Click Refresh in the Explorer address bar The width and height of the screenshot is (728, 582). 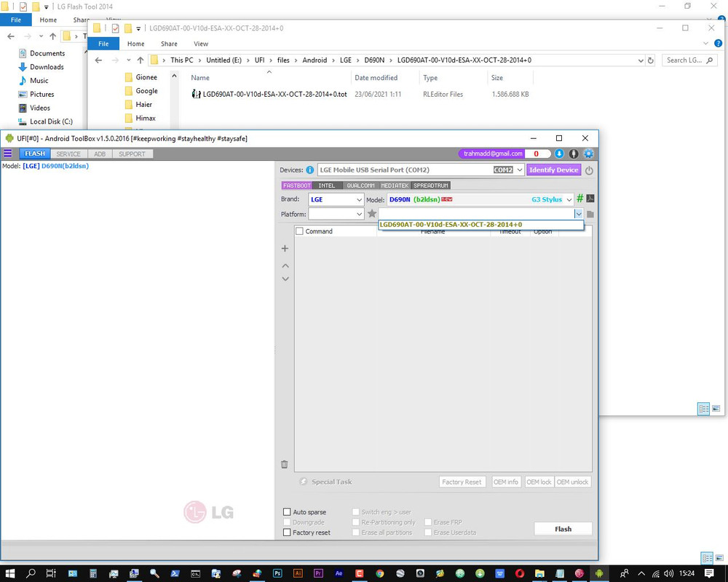[x=650, y=60]
